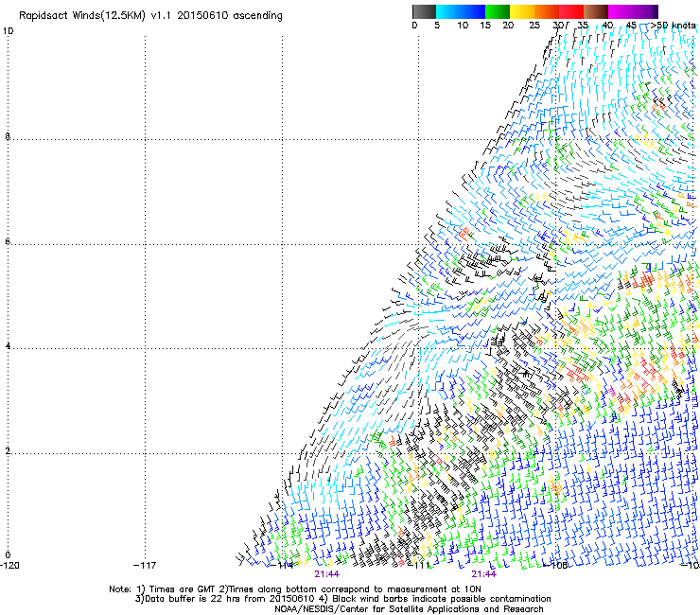Viewport: 700px width, 615px height.
Task: Click the latitude axis label '2'
Action: tap(8, 451)
